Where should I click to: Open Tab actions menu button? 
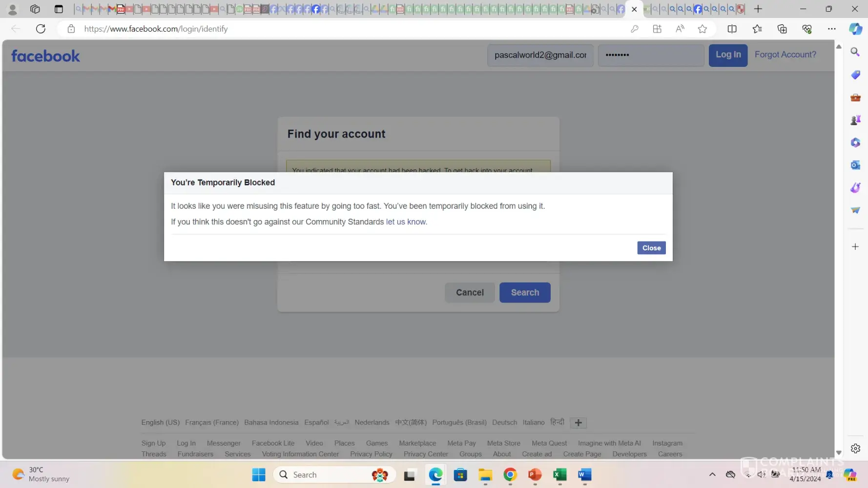pyautogui.click(x=59, y=9)
